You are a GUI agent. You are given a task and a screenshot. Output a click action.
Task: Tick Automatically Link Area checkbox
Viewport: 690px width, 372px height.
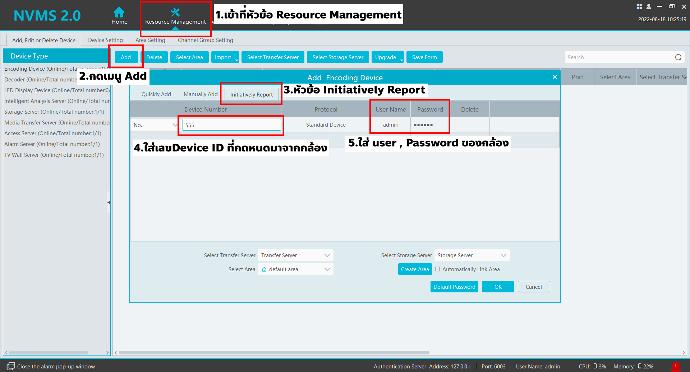pos(437,269)
